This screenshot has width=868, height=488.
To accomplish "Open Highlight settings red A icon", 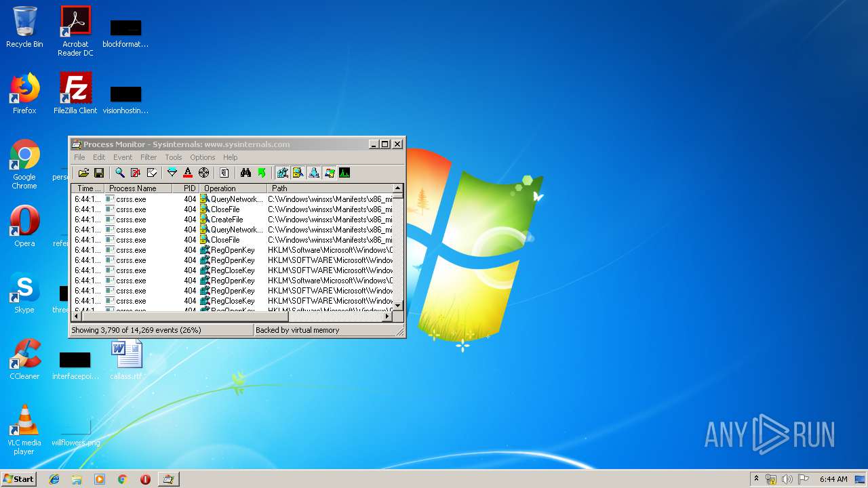I will tap(188, 173).
